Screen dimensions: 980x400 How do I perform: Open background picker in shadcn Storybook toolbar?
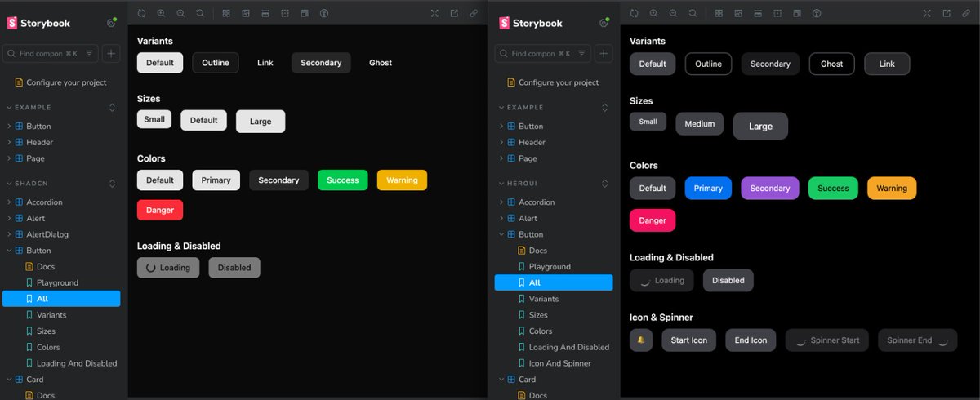pos(245,13)
